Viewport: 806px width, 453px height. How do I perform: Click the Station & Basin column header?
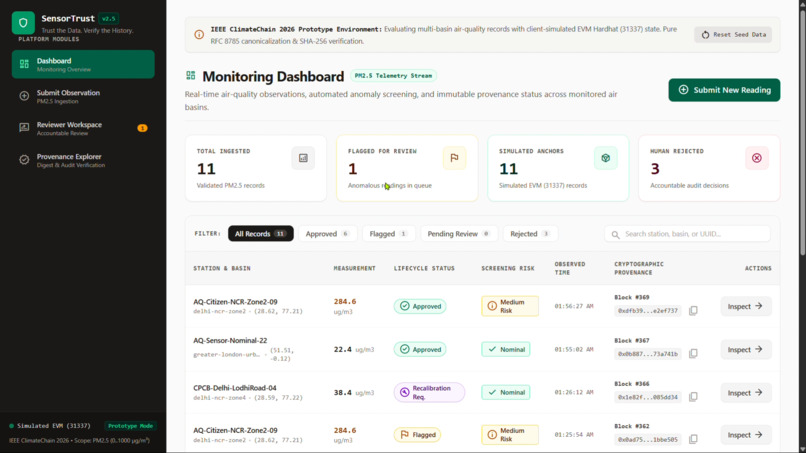click(x=222, y=268)
